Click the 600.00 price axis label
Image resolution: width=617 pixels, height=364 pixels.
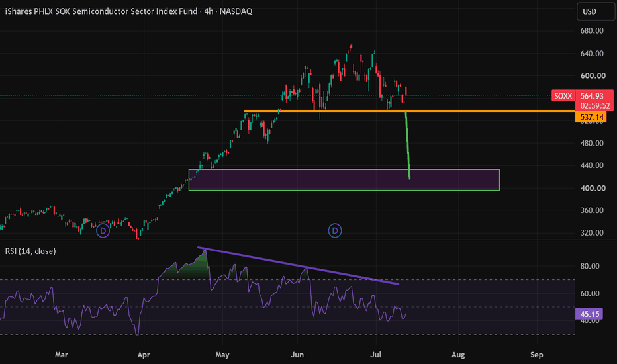coord(592,76)
